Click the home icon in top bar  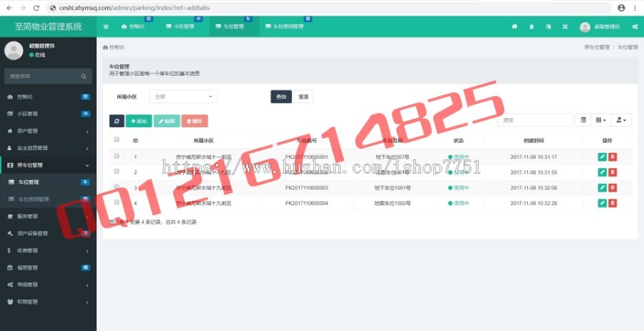coord(514,26)
